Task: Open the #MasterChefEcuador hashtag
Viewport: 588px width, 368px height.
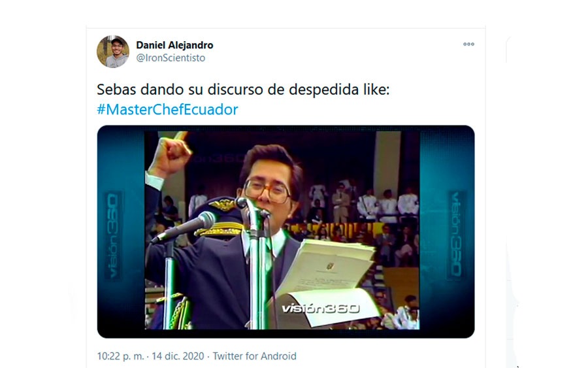Action: coord(167,110)
